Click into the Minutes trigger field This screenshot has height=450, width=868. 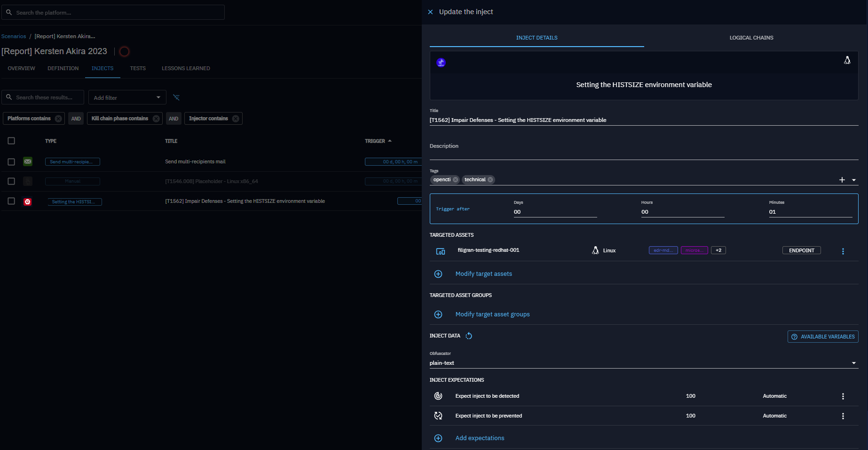point(810,212)
